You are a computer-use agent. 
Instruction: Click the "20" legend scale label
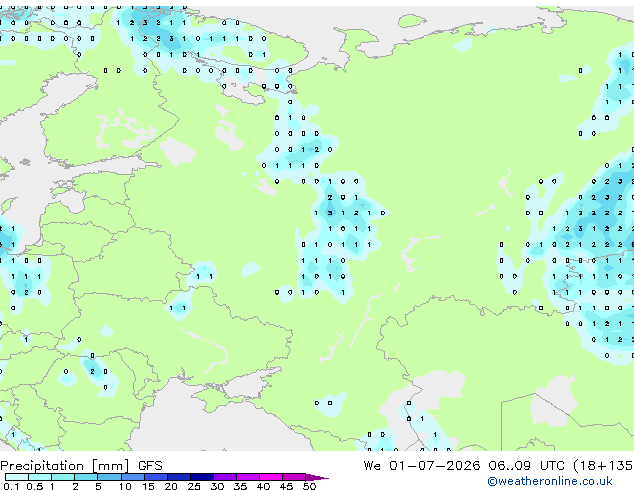171,486
